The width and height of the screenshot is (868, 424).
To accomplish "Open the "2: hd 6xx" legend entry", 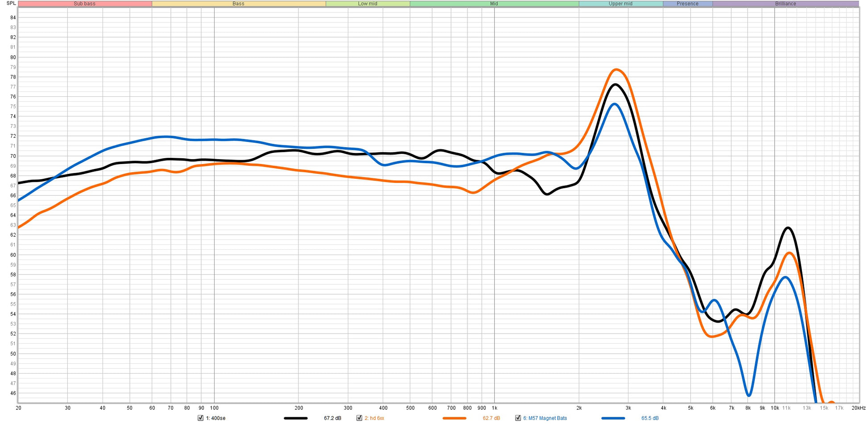I will pyautogui.click(x=375, y=418).
